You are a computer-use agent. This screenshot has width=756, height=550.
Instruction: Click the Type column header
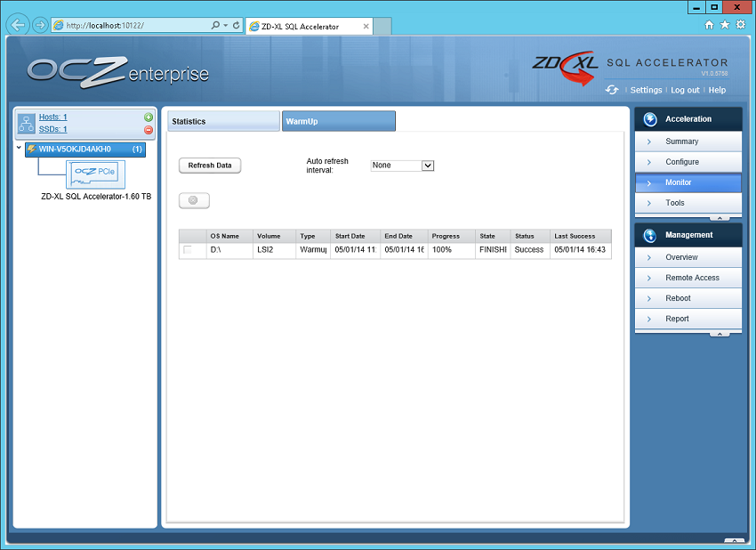coord(313,236)
